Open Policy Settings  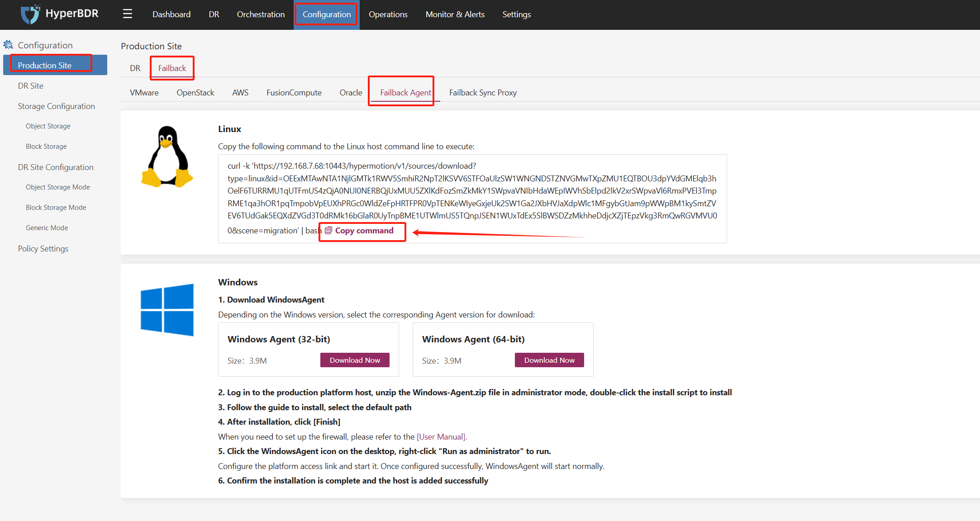coord(43,248)
